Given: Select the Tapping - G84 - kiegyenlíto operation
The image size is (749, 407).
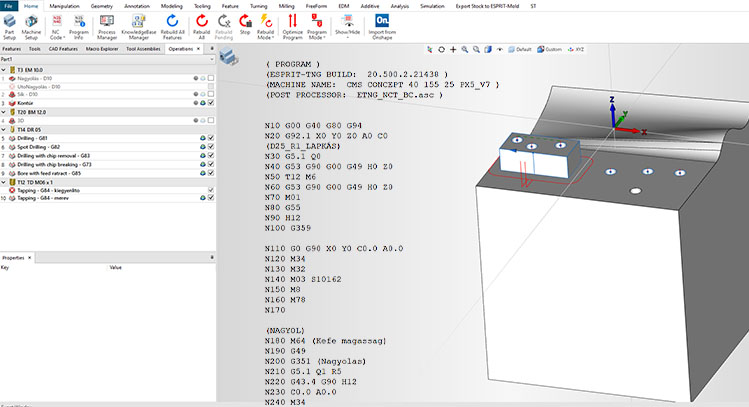Looking at the screenshot, I should tap(48, 190).
